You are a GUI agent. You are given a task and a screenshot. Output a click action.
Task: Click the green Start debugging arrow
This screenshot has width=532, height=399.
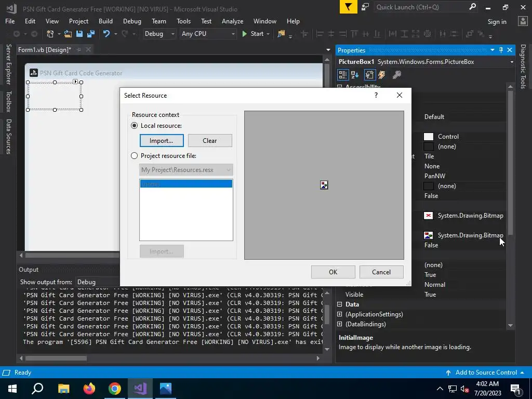pos(244,34)
